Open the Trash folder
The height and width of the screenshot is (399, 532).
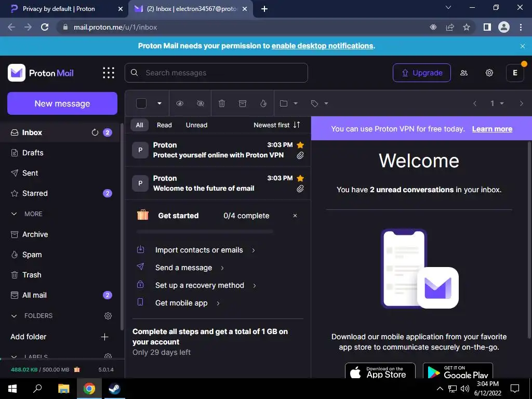pyautogui.click(x=60, y=275)
